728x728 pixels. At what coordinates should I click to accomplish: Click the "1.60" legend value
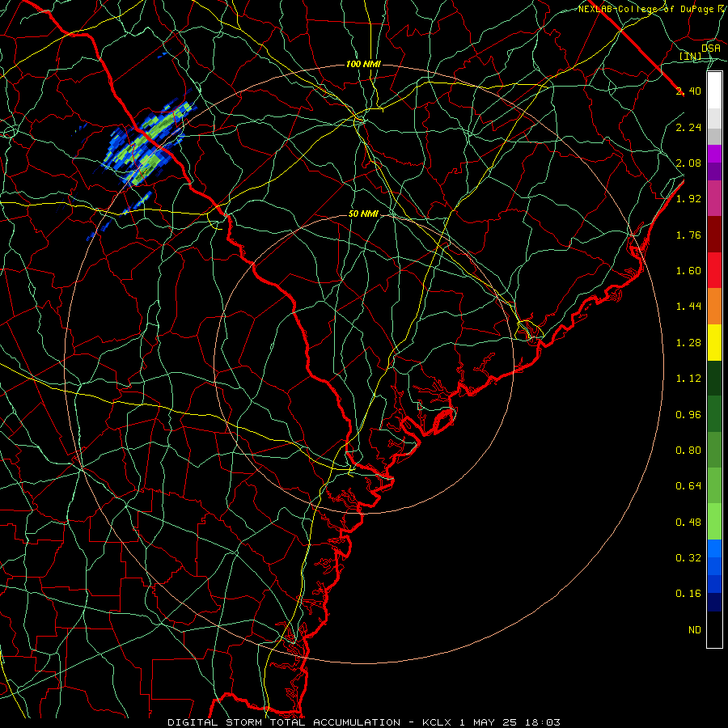point(688,271)
